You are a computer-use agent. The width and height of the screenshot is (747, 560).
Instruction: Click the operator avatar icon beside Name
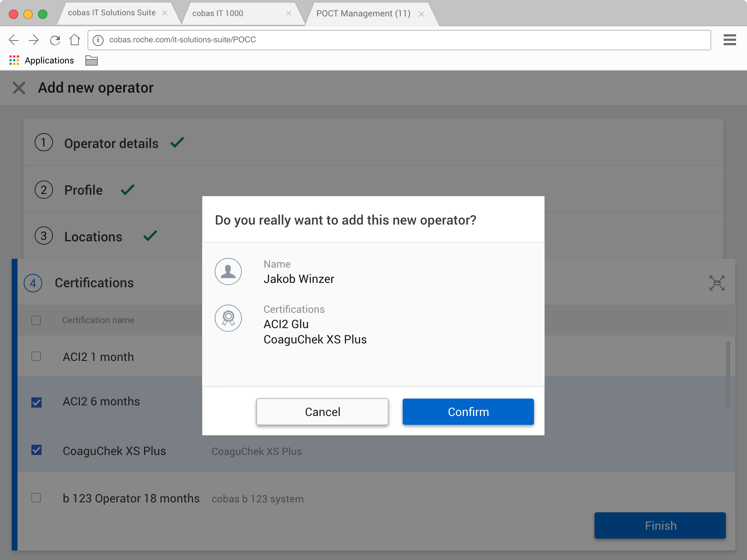pyautogui.click(x=228, y=272)
